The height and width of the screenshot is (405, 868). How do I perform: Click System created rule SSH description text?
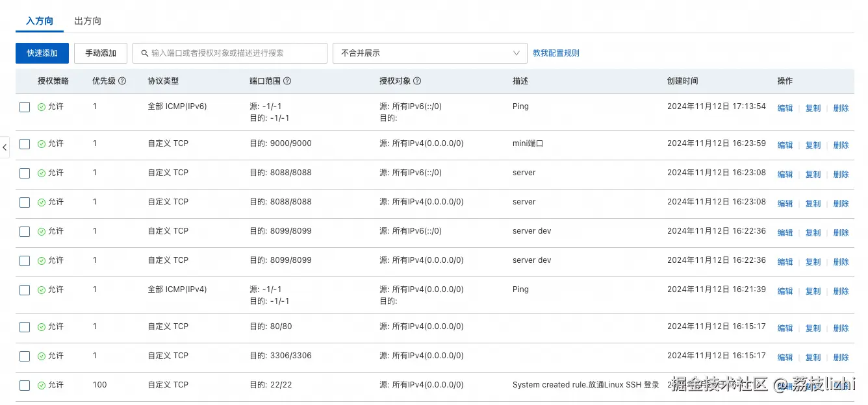click(x=586, y=385)
